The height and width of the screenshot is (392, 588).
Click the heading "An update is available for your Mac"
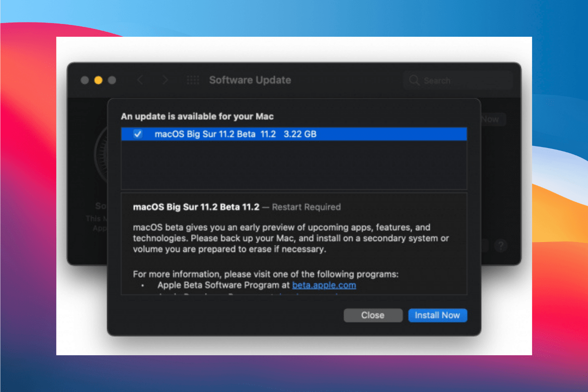[197, 117]
